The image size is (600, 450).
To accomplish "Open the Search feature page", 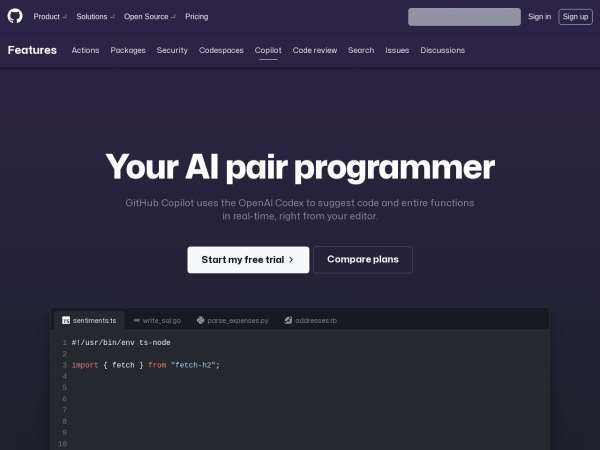I will [361, 50].
